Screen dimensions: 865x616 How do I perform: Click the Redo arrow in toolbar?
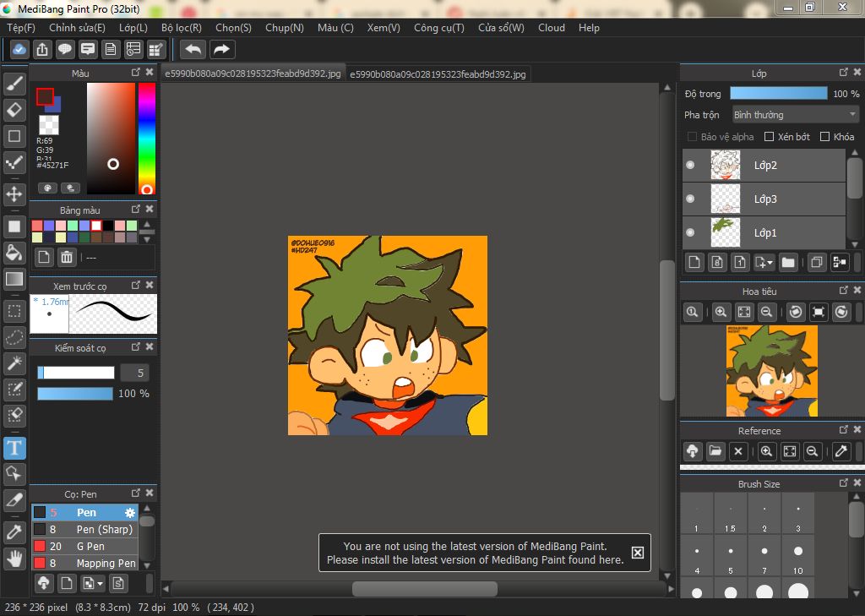(222, 50)
